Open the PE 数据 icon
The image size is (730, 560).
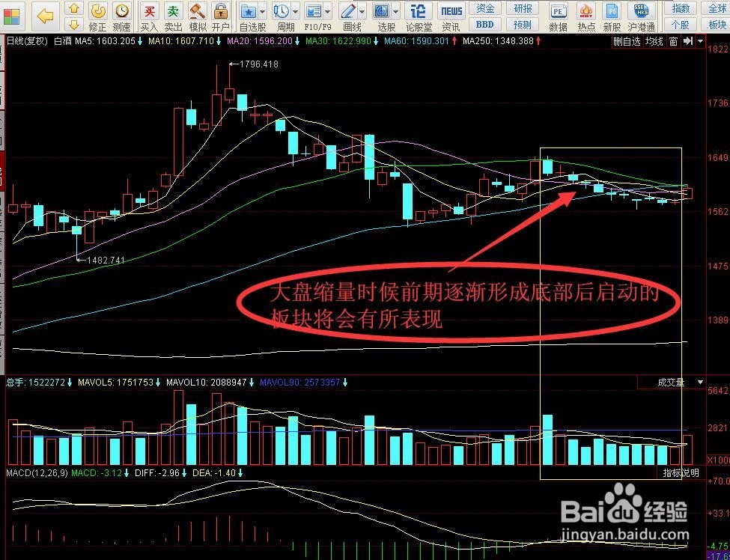point(558,10)
